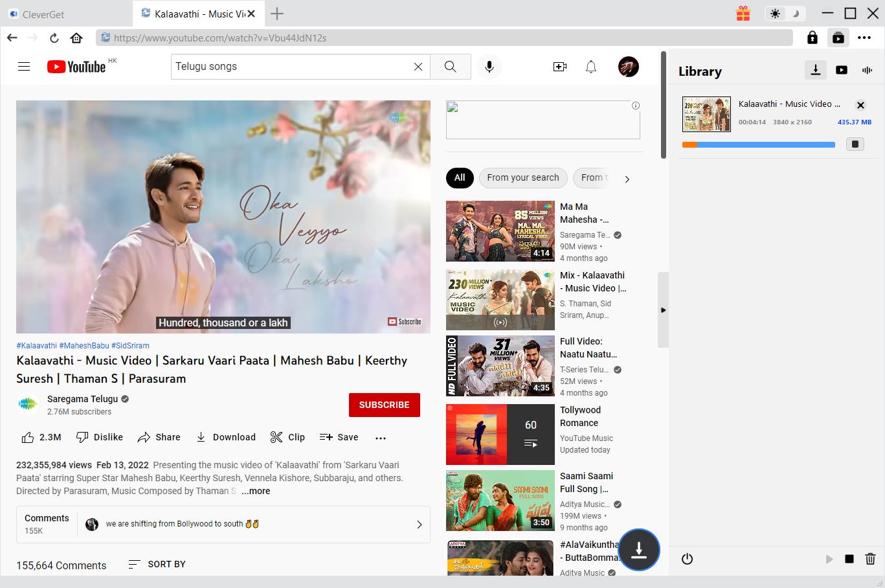Click the padlock icon in toolbar

click(x=812, y=38)
